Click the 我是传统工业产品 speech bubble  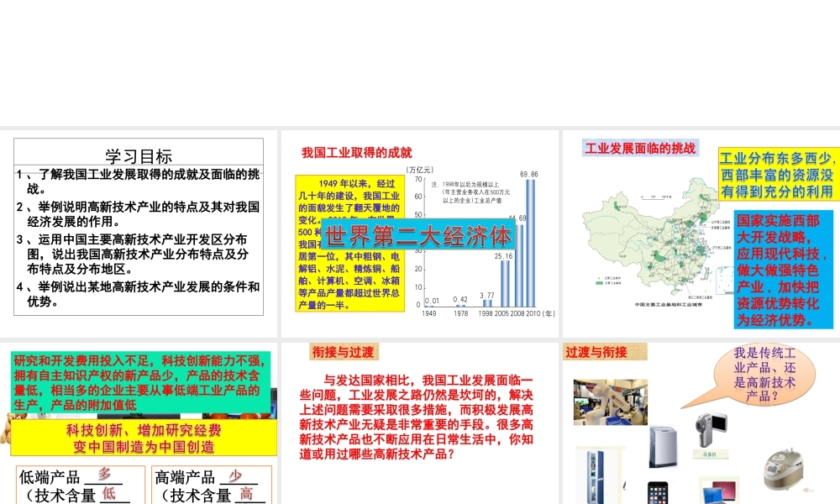click(764, 375)
